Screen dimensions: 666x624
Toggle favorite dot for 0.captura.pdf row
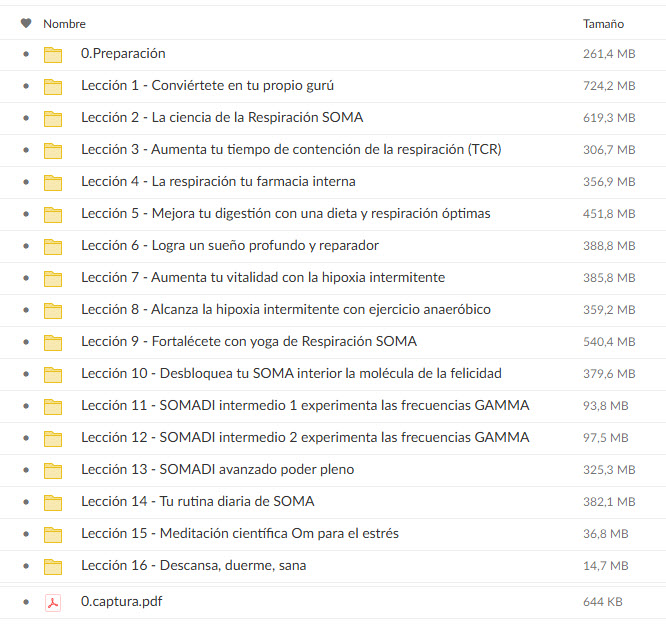pos(26,602)
